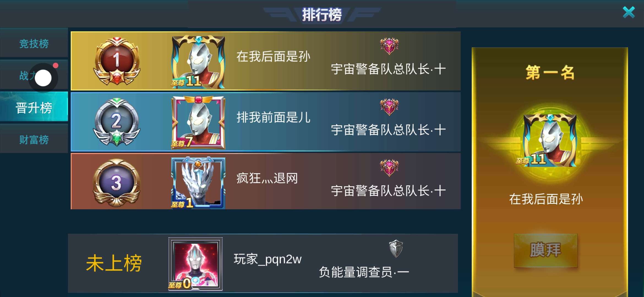Tap the rank badge in second place row
The image size is (644, 297).
click(x=389, y=107)
